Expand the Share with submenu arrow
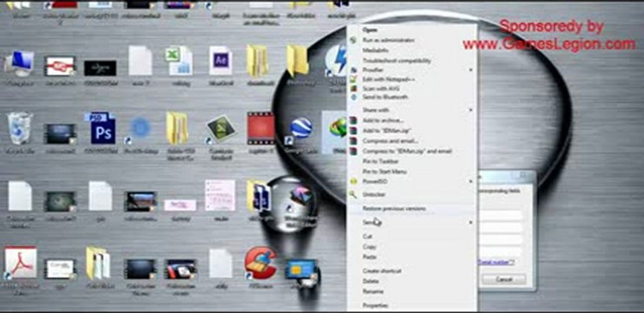 coord(471,110)
